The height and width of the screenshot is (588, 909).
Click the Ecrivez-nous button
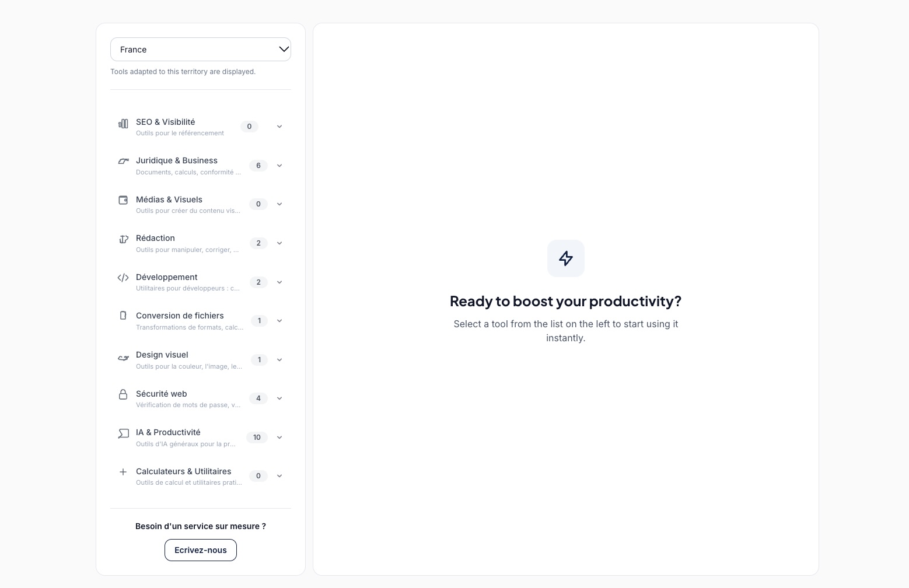pyautogui.click(x=201, y=550)
